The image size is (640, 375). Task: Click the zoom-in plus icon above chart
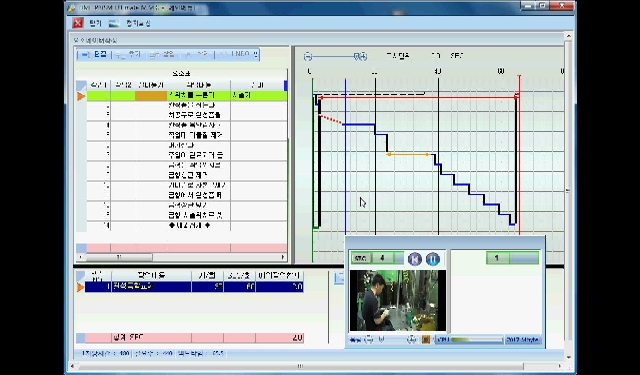pyautogui.click(x=363, y=56)
